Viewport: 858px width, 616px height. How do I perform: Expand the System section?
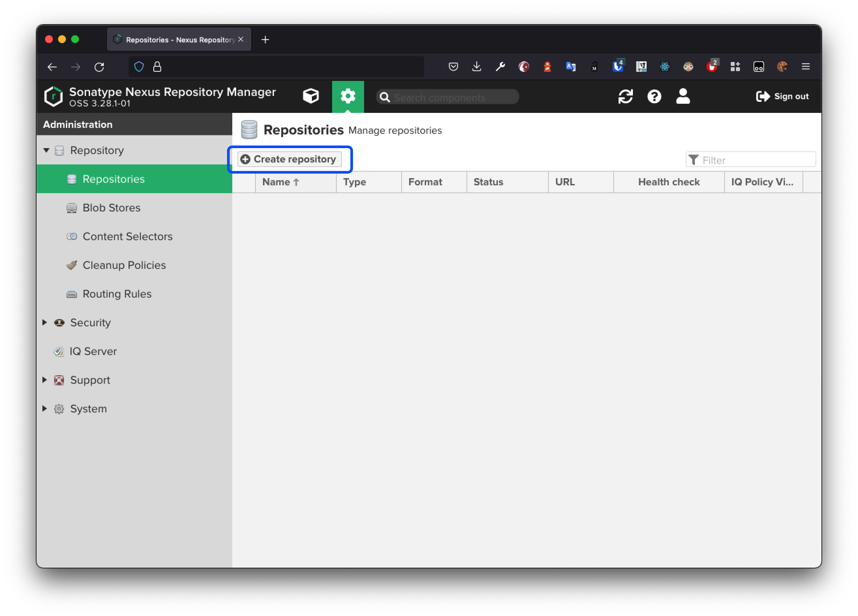click(x=45, y=408)
